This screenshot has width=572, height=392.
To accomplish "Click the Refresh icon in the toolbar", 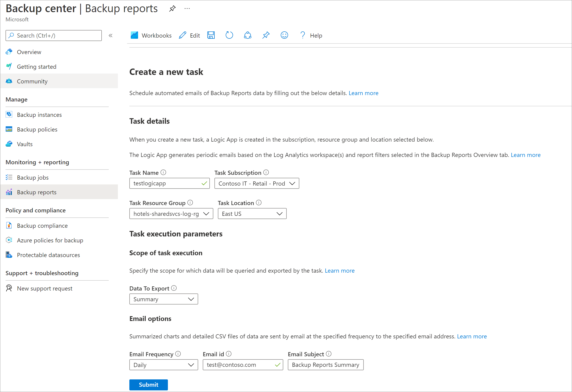I will pos(229,36).
